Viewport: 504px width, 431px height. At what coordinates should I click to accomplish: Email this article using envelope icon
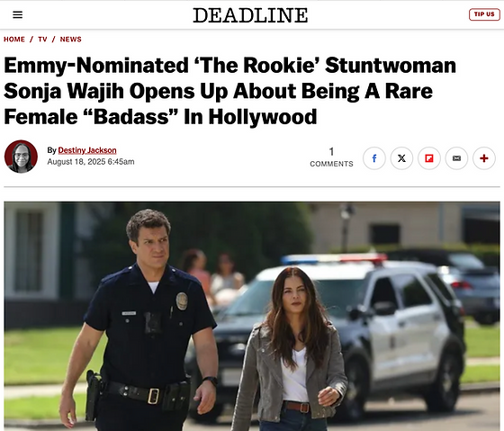[456, 158]
